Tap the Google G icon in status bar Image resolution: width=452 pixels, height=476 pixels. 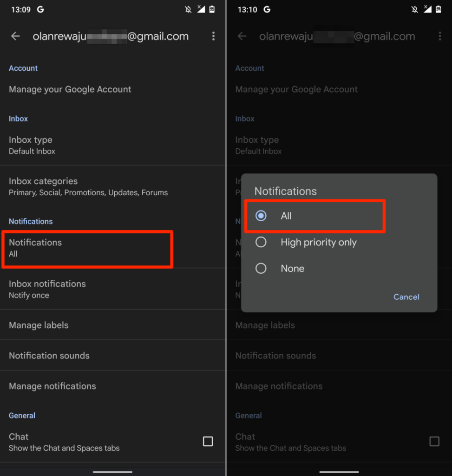tap(40, 9)
